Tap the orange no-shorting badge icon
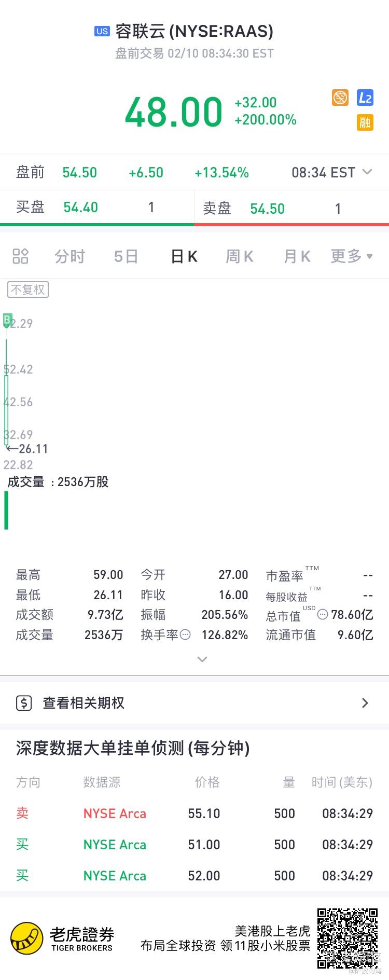 pos(340,98)
